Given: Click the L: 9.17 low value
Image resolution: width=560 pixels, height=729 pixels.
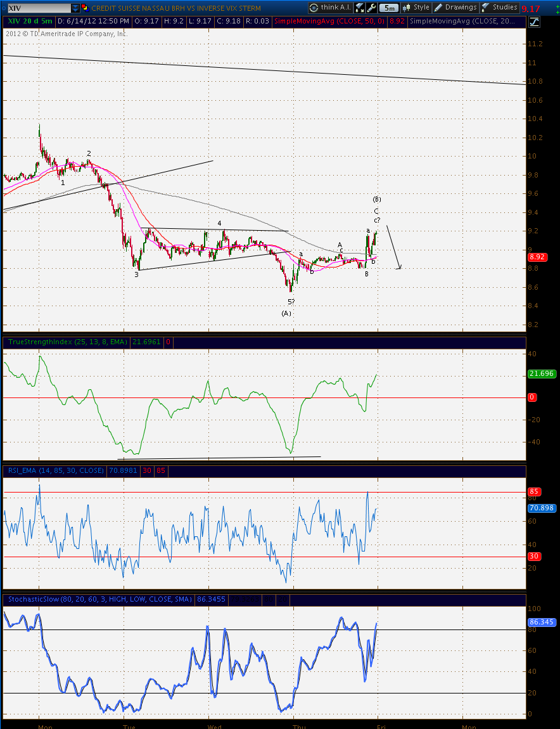Looking at the screenshot, I should coord(200,22).
